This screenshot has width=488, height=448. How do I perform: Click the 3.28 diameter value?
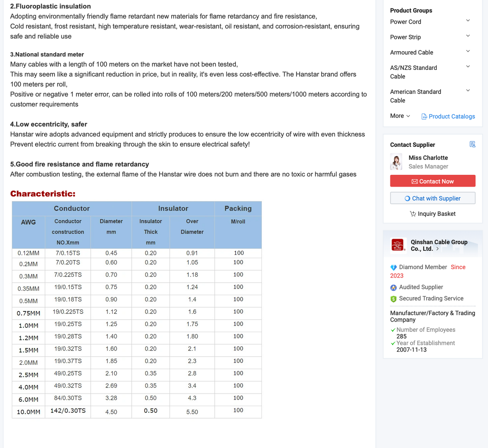[111, 398]
